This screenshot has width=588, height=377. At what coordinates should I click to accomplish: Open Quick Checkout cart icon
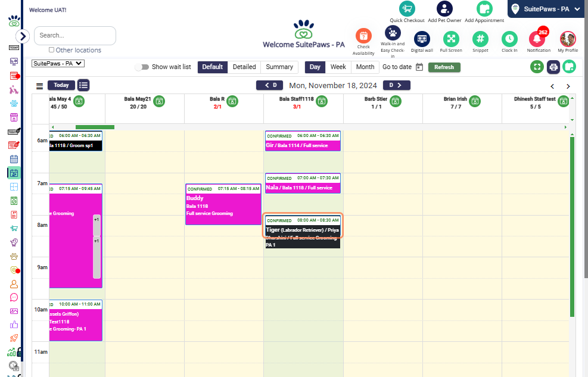pyautogui.click(x=407, y=8)
